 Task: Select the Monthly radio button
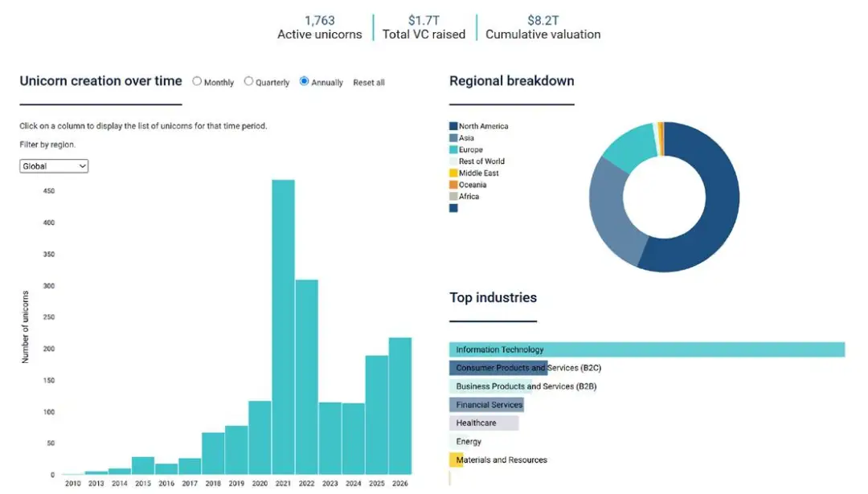[x=197, y=81]
